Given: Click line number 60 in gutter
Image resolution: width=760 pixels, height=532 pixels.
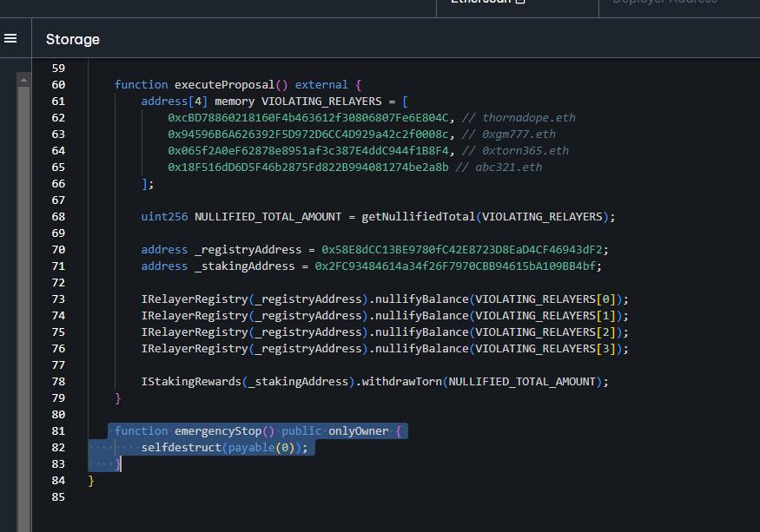Looking at the screenshot, I should coord(58,84).
